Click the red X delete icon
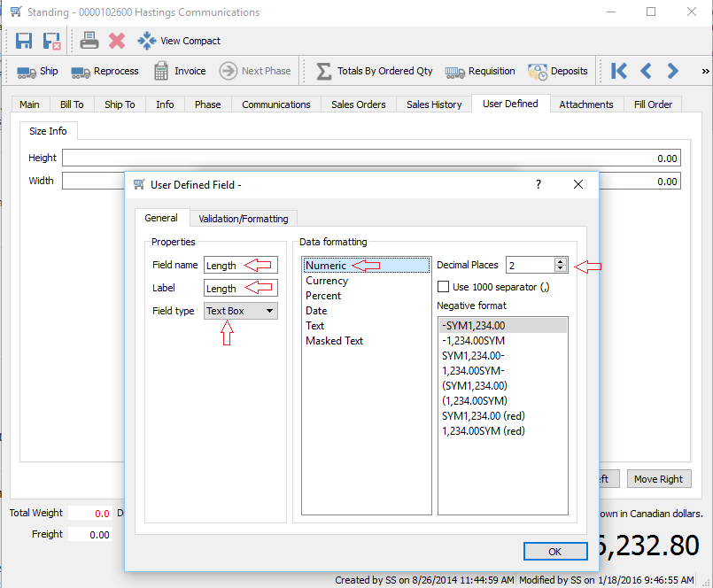 tap(117, 41)
